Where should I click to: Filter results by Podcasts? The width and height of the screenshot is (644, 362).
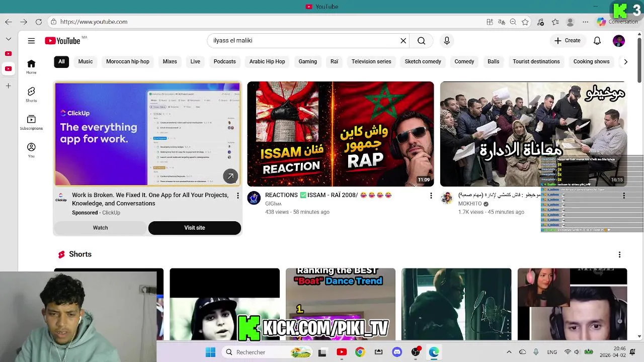(224, 61)
